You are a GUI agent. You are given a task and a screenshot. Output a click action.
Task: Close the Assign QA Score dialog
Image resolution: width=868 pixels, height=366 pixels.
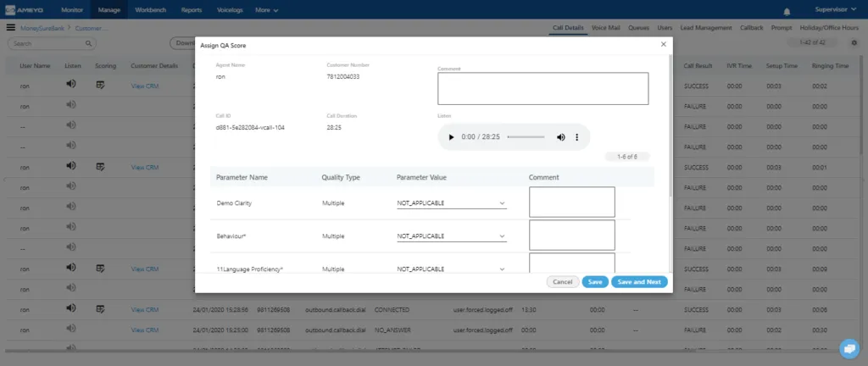tap(663, 44)
